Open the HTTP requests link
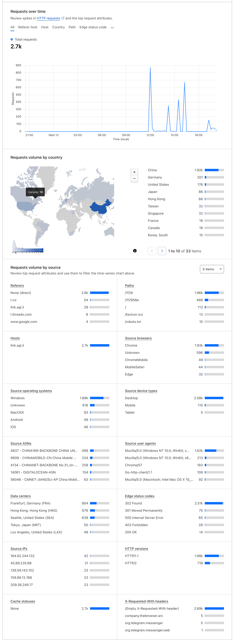This screenshot has height=644, width=235. pos(48,18)
